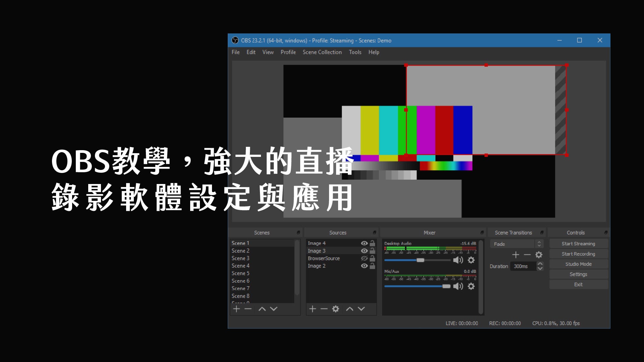Move the scene up with the arrow

click(x=262, y=309)
